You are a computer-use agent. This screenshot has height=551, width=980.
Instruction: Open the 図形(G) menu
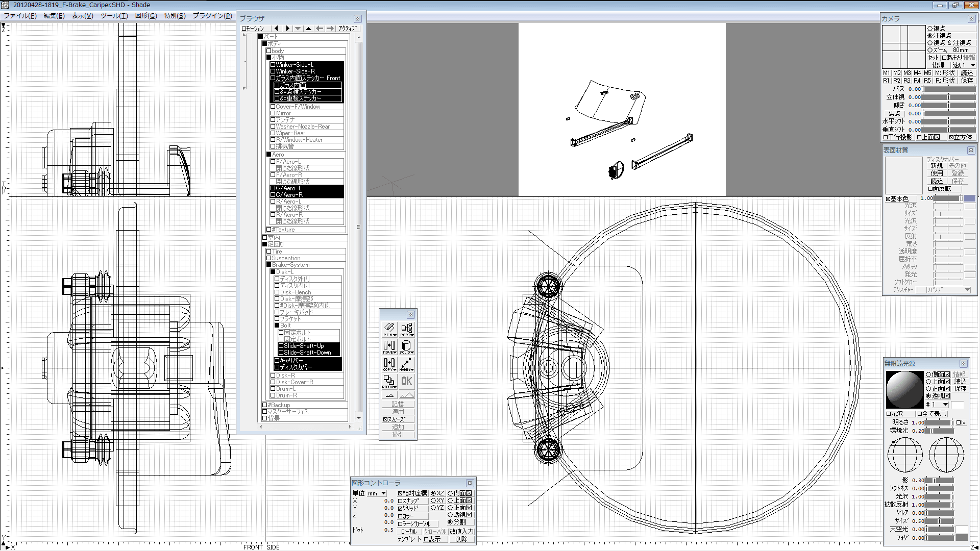[x=146, y=16]
